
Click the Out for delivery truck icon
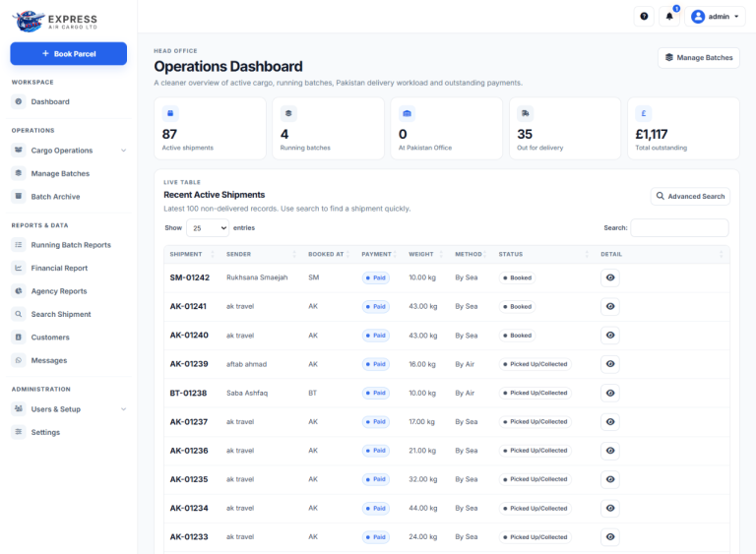[x=525, y=113]
